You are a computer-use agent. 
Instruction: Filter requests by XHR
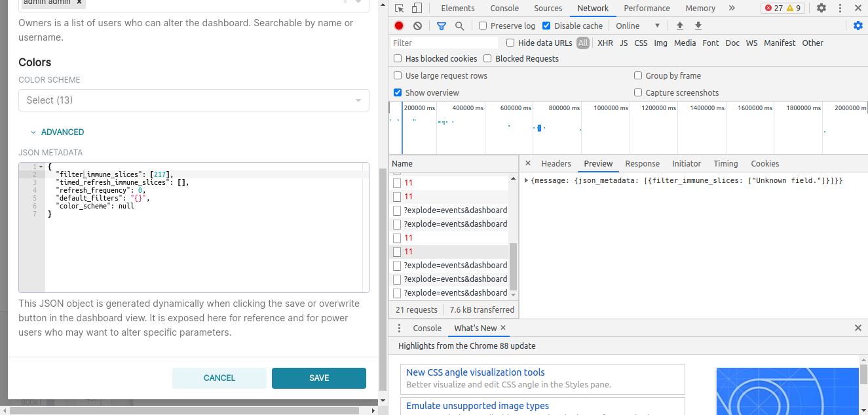click(x=605, y=43)
